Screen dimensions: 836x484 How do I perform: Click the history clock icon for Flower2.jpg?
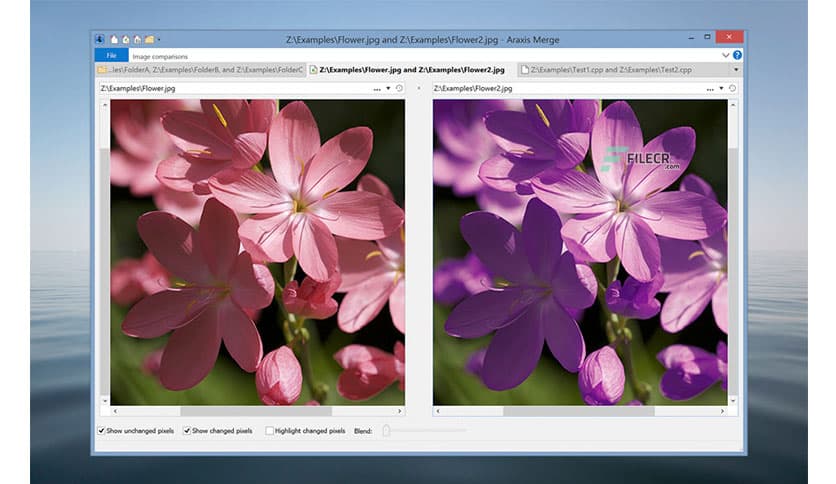click(x=732, y=89)
